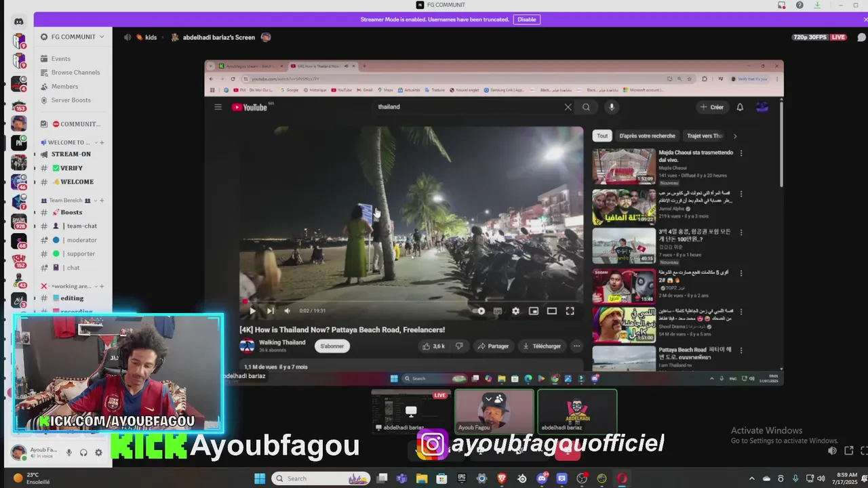
Task: Open Server Boosts in Discord sidebar
Action: pos(71,100)
